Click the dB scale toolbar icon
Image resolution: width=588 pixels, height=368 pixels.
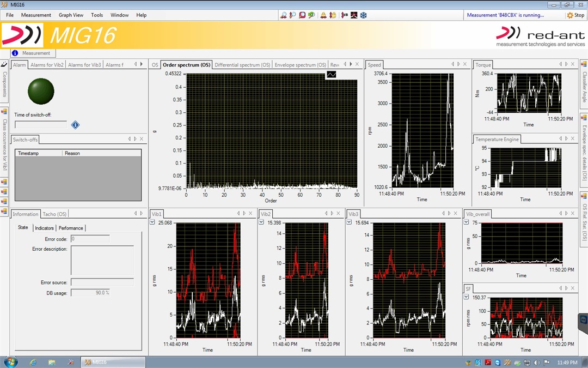click(344, 15)
